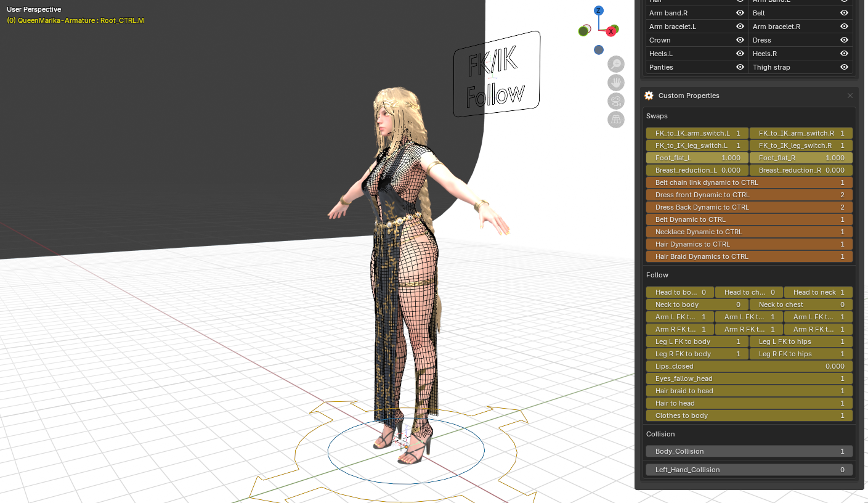Screen dimensions: 868x503
Task: Click the FK_to_IK_leg_switch.L field
Action: [x=697, y=145]
